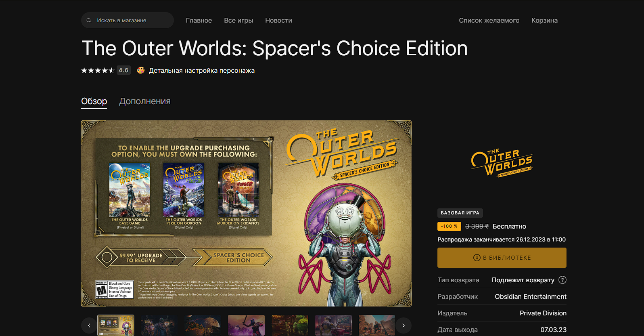This screenshot has height=336, width=644.
Task: Click the main promotional carousel image
Action: 246,213
